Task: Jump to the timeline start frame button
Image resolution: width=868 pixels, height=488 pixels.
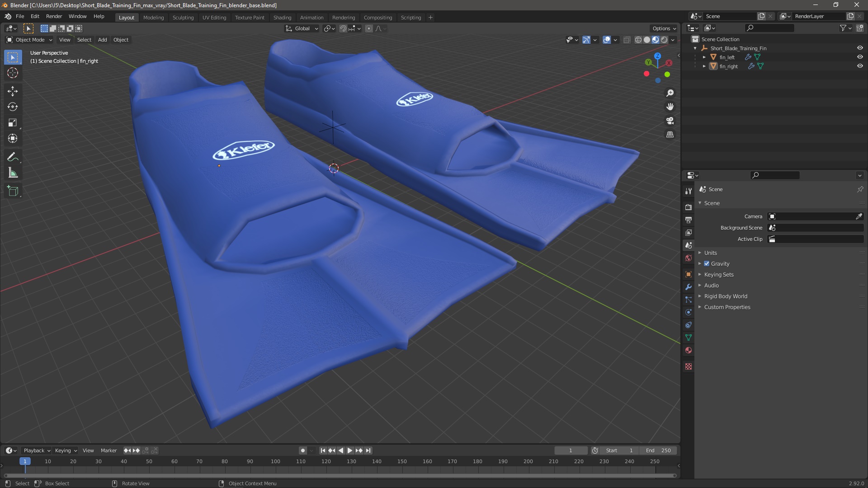Action: click(x=323, y=450)
